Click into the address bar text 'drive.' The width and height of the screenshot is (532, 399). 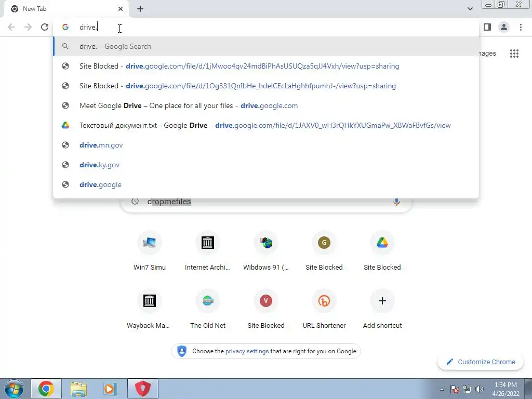[88, 27]
